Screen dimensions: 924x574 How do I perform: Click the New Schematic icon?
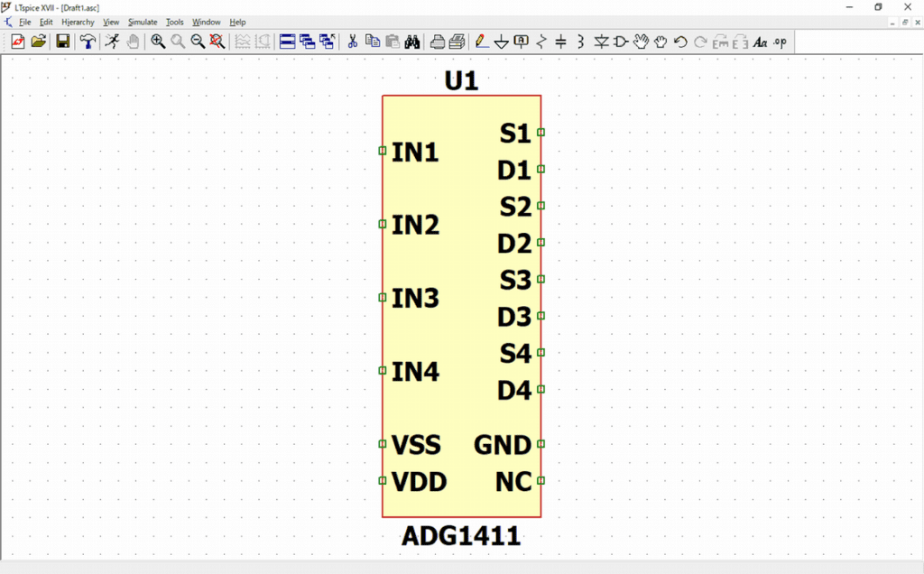point(18,42)
